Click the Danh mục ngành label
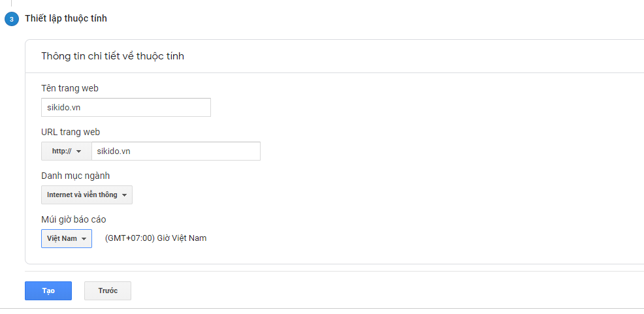 point(75,176)
